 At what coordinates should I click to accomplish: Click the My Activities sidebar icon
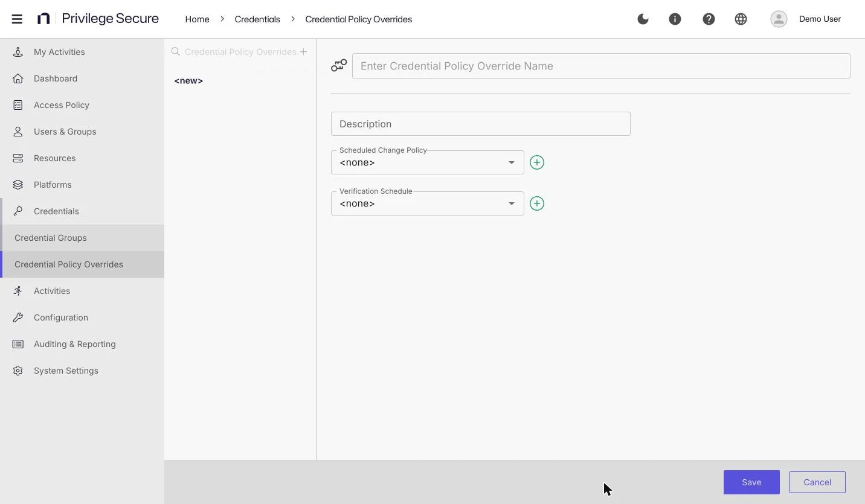pyautogui.click(x=18, y=52)
